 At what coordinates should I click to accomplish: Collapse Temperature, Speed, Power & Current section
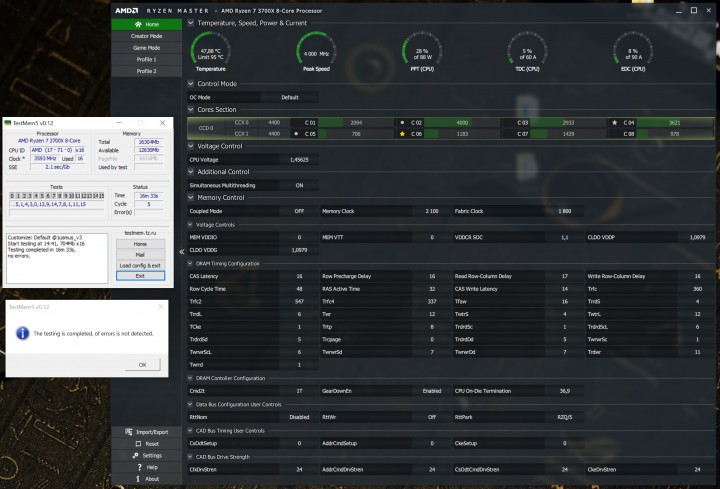click(191, 23)
